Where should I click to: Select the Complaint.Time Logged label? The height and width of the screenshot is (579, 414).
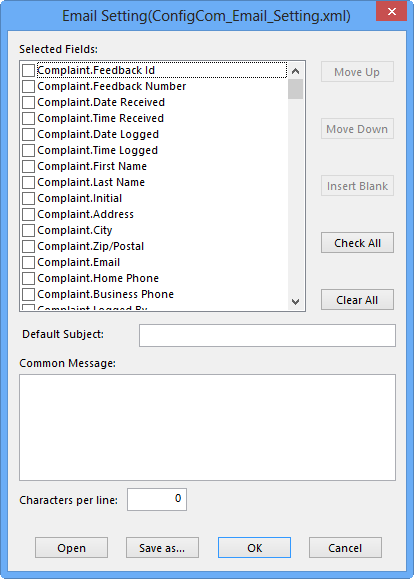pyautogui.click(x=97, y=150)
